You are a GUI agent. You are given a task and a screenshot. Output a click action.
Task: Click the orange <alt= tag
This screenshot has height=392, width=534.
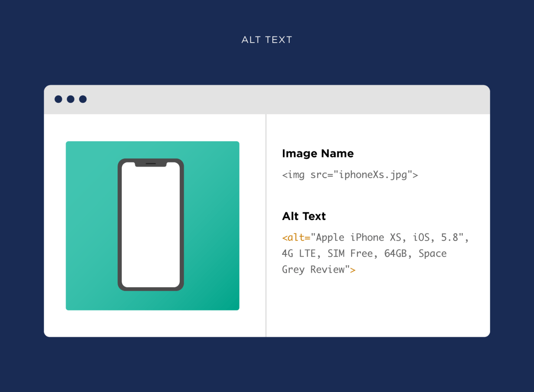[296, 237]
